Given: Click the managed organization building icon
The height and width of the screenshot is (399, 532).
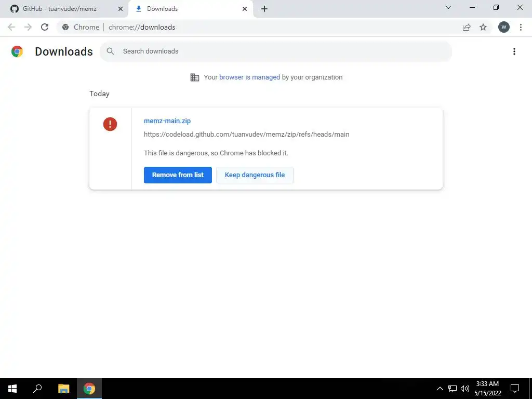Looking at the screenshot, I should [x=195, y=77].
